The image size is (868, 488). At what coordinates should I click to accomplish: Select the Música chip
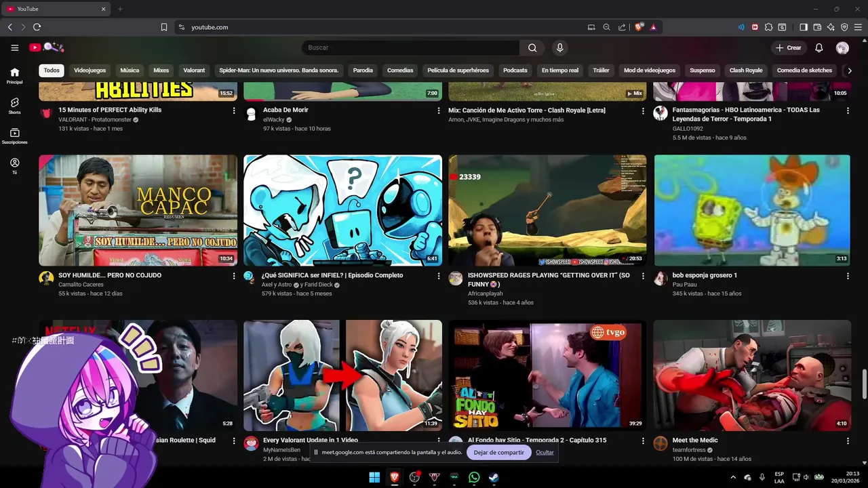[130, 70]
